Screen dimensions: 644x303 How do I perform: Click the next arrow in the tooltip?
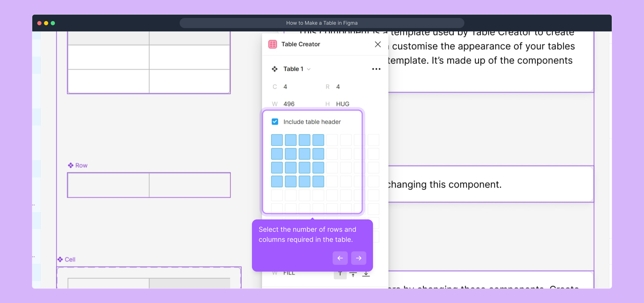coord(358,258)
